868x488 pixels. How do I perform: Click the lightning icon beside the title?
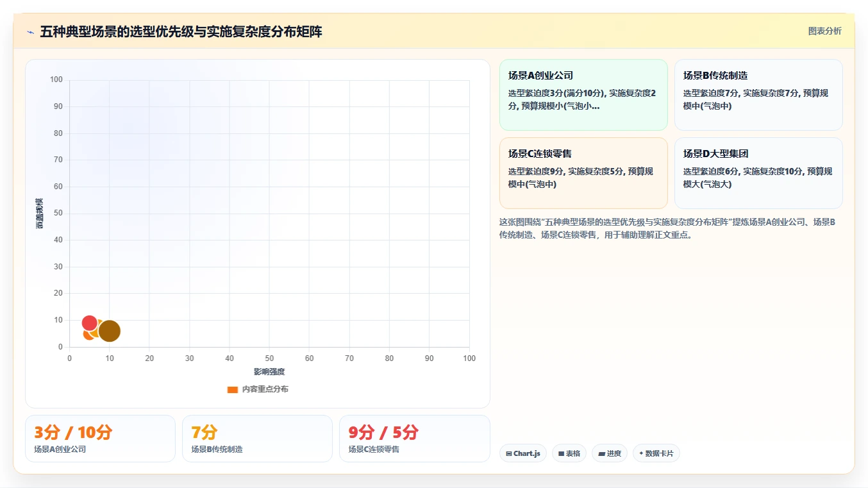click(30, 31)
